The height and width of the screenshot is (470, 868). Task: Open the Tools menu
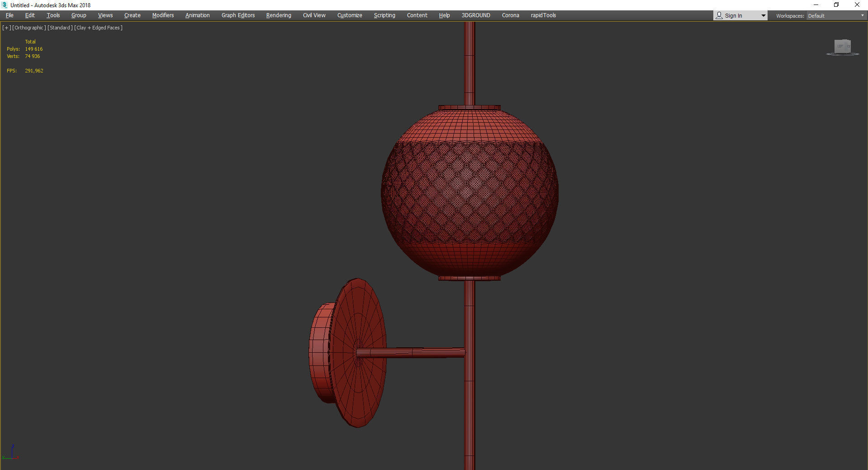[53, 15]
